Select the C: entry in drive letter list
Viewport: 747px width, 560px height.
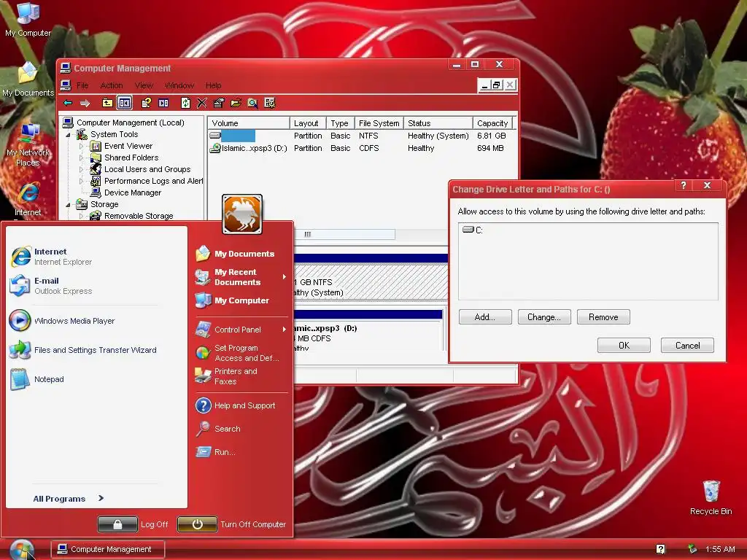click(x=473, y=230)
